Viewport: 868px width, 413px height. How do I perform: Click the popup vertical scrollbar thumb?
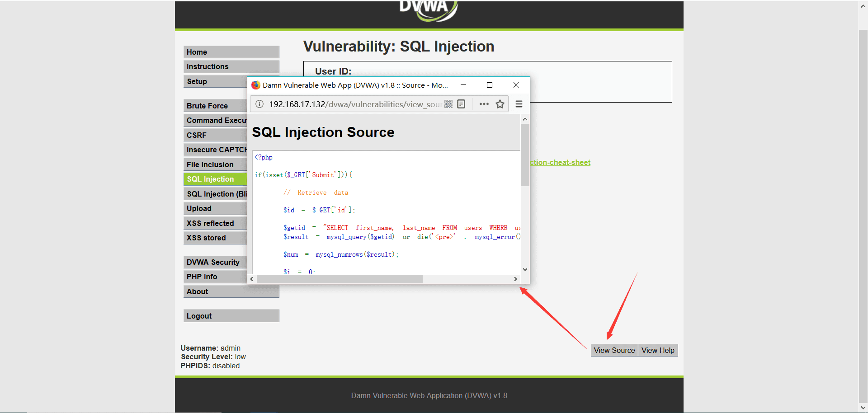point(525,155)
